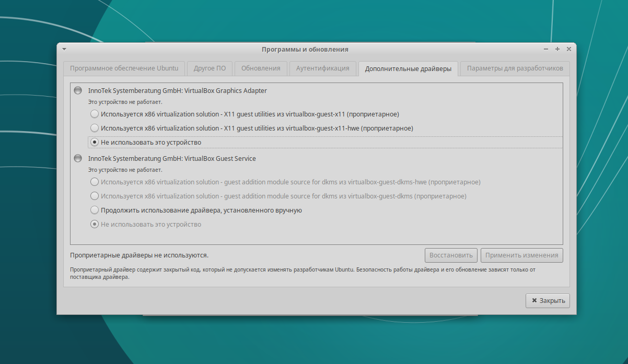Switch to the Программное обеспечение Ubuntu tab
Viewport: 628px width, 364px height.
click(x=124, y=68)
